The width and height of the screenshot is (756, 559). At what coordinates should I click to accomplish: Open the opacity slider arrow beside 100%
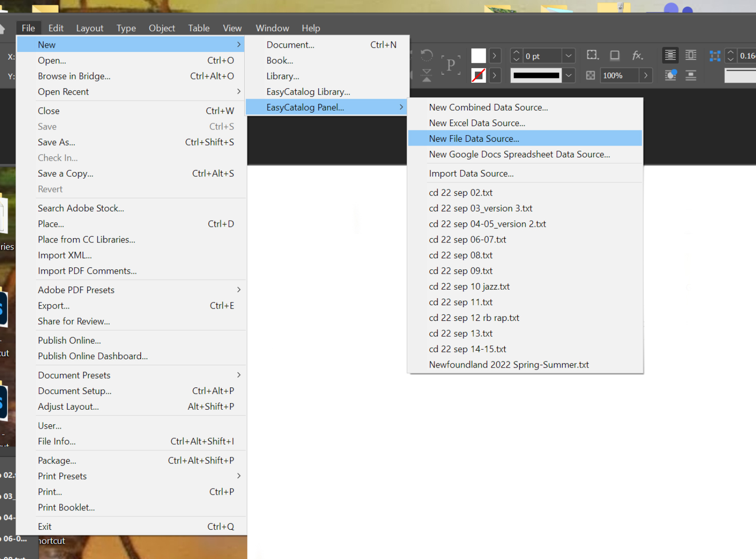646,76
